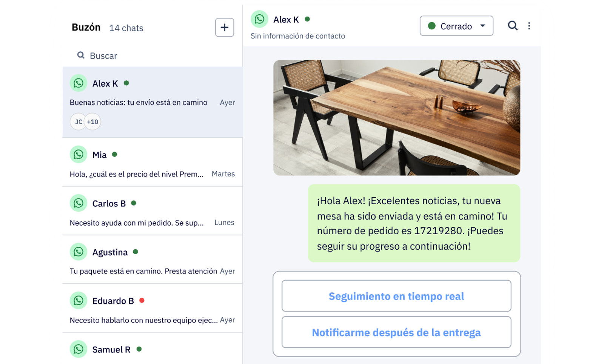Click the WhatsApp icon beside Eduardo B
The width and height of the screenshot is (604, 364).
pyautogui.click(x=79, y=300)
